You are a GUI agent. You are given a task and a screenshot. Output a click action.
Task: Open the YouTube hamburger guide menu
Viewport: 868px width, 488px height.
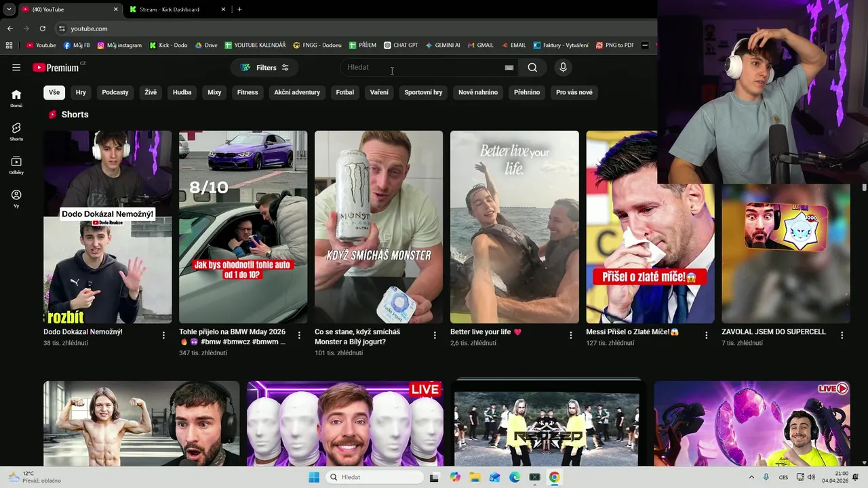[x=16, y=67]
